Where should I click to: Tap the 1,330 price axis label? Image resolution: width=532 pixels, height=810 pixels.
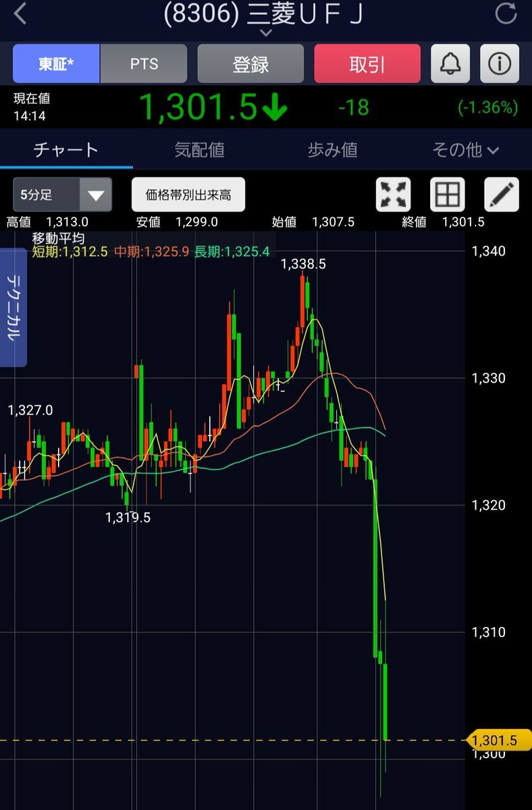point(488,378)
